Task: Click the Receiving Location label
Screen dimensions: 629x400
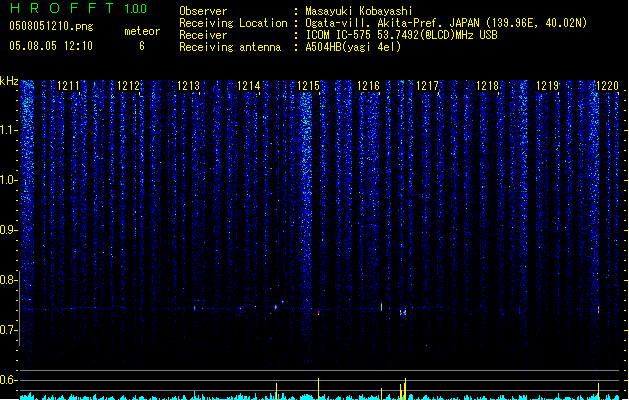Action: tap(233, 23)
